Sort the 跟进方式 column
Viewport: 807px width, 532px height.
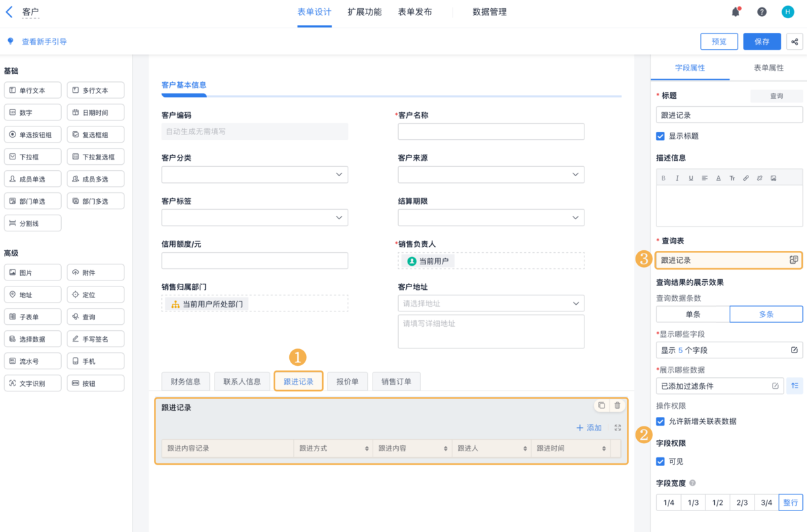pyautogui.click(x=367, y=448)
